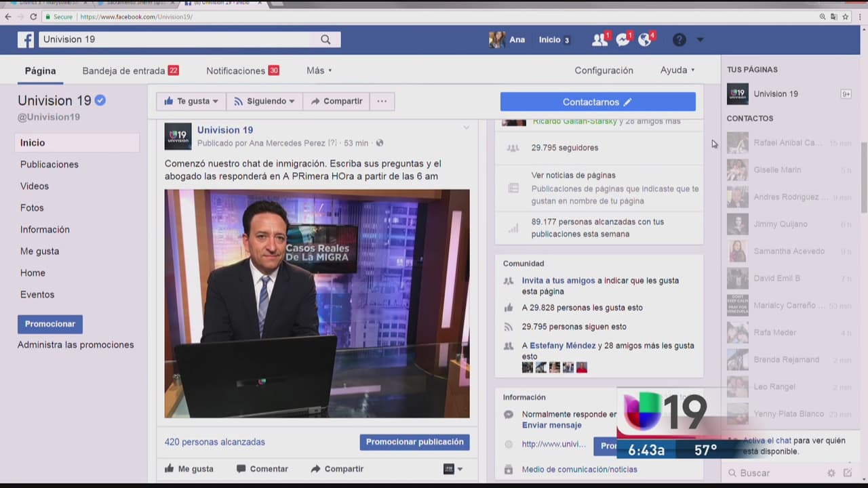Image resolution: width=868 pixels, height=488 pixels.
Task: Click the chat Buscar search field
Action: tap(780, 473)
